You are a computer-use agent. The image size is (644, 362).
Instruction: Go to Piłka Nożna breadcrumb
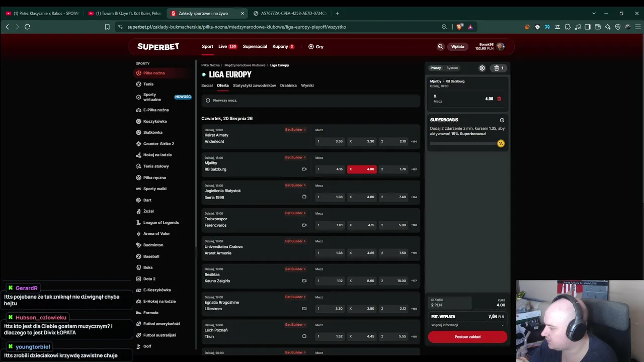click(210, 65)
